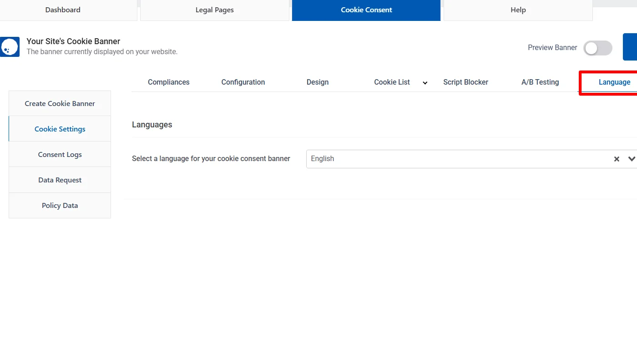Enable banner preview using the switch
Viewport: 637px width, 364px height.
597,48
